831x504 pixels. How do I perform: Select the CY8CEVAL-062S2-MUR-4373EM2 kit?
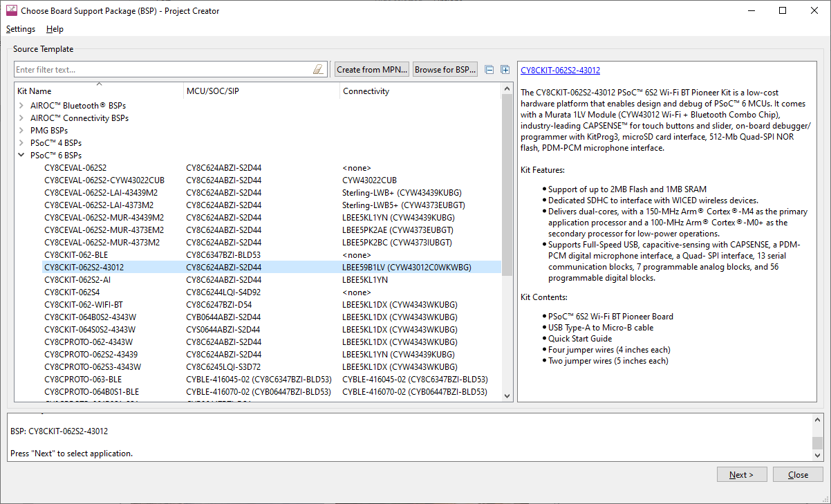coord(104,230)
